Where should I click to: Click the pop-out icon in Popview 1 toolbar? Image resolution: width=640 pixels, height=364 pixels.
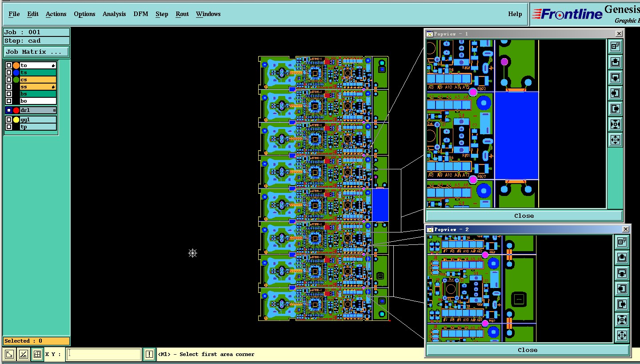[615, 46]
